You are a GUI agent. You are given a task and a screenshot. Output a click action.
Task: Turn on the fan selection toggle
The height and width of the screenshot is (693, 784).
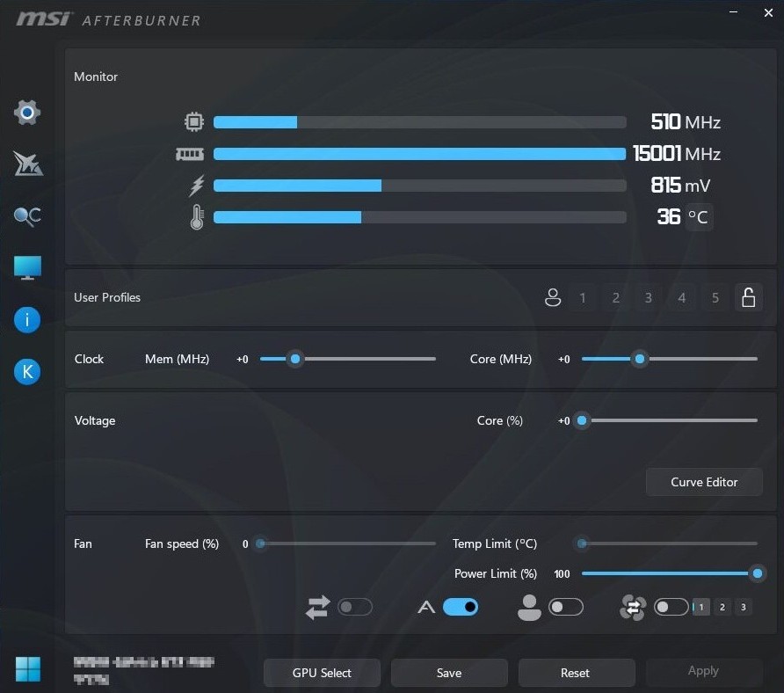[671, 607]
